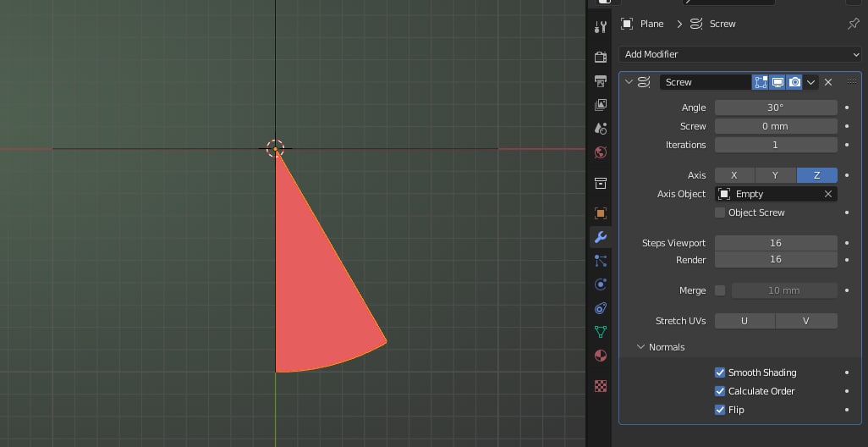Open the Add Modifier dropdown
The image size is (868, 447).
pos(739,54)
